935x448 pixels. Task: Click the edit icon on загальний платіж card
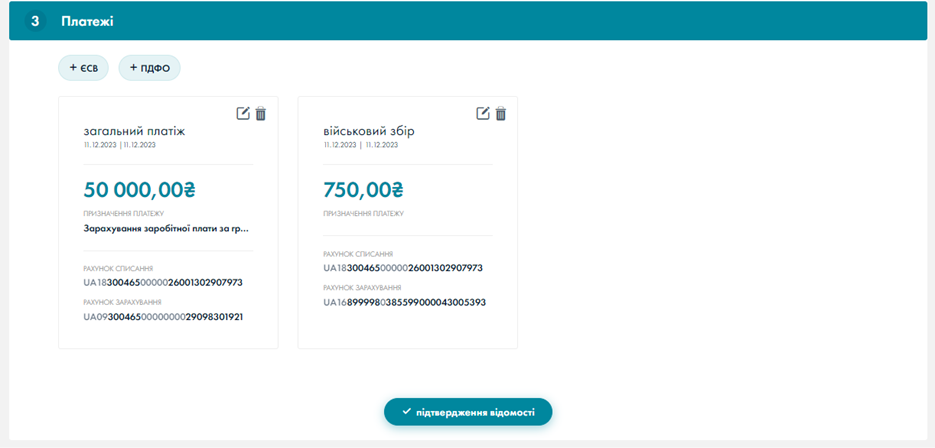243,113
